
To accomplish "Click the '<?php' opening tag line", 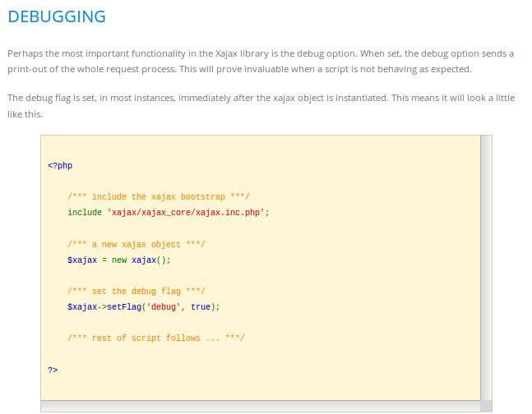I will [x=60, y=166].
